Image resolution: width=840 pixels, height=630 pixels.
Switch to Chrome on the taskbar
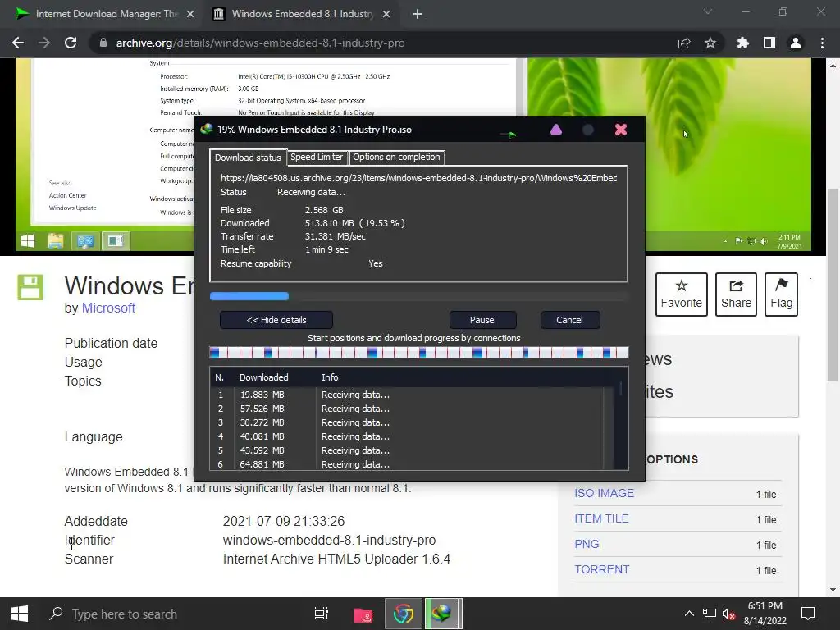[x=404, y=614]
